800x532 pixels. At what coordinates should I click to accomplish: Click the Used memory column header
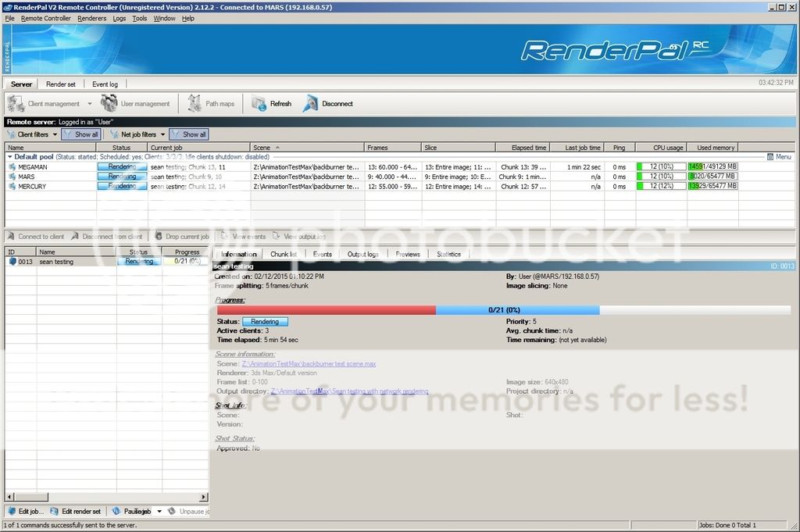712,148
